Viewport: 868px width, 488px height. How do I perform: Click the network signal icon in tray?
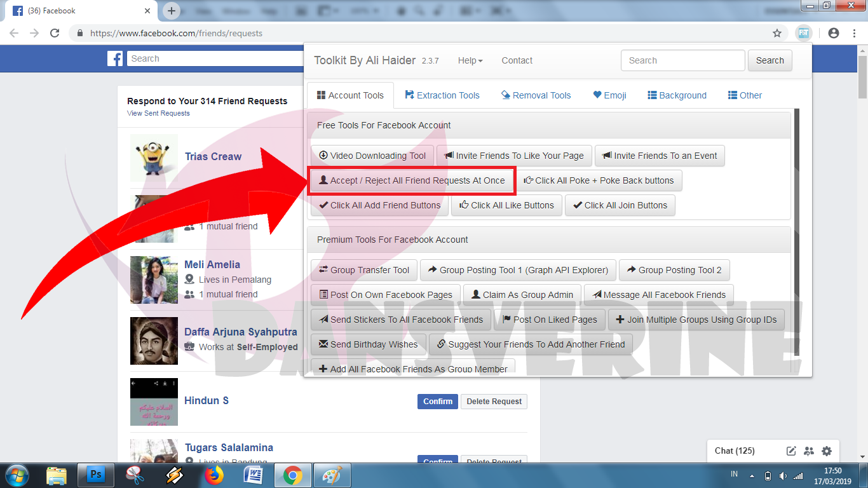pos(799,475)
